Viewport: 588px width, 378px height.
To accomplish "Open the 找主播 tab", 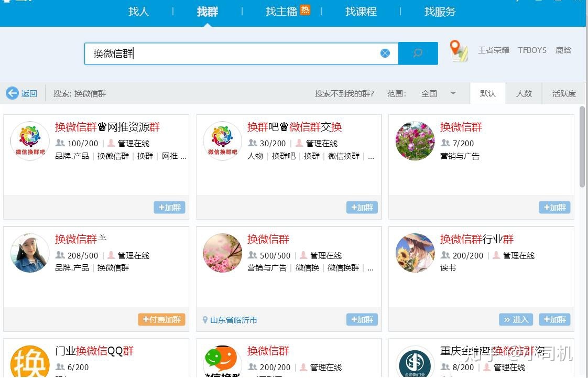I will point(281,12).
